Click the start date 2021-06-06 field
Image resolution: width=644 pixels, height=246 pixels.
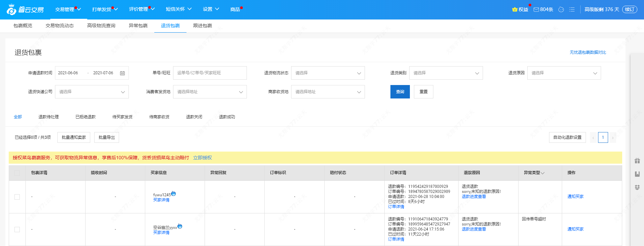(68, 73)
